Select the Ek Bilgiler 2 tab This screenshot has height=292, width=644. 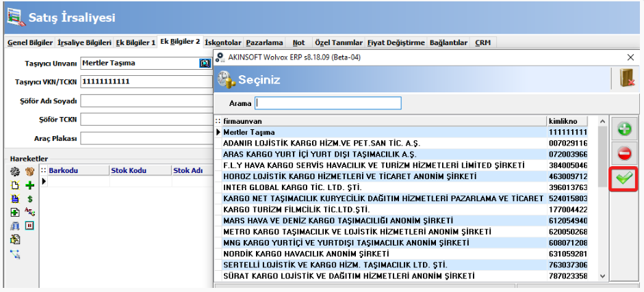[x=180, y=42]
